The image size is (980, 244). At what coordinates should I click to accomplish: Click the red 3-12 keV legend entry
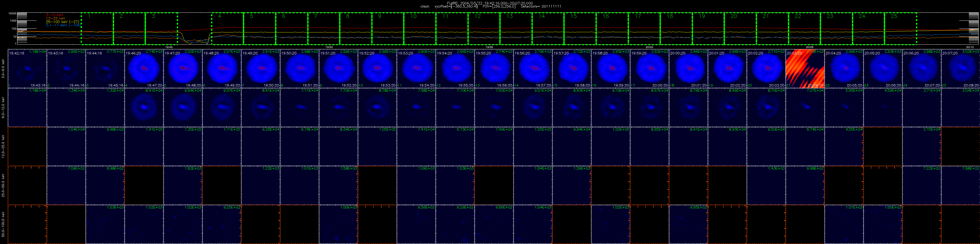[x=55, y=15]
